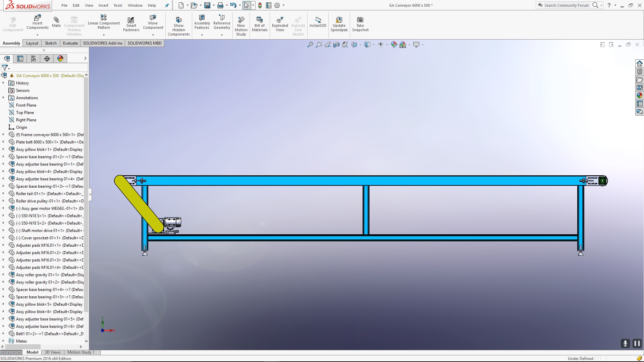Open the Design Library task pane
The height and width of the screenshot is (362, 644).
[640, 71]
